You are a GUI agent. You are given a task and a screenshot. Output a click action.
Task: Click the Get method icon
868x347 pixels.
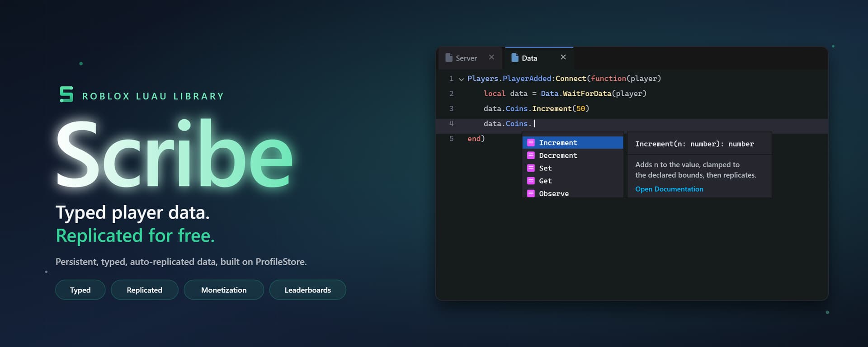(x=531, y=181)
